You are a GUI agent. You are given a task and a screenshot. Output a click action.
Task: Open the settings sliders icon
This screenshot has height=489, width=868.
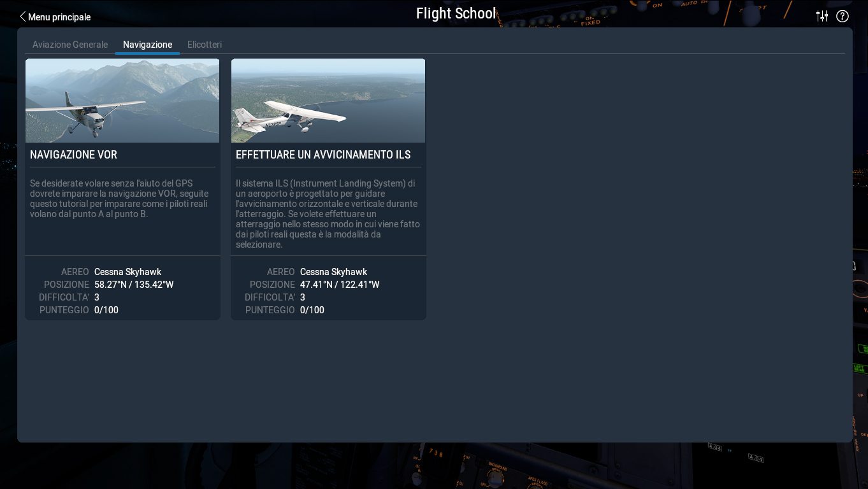pos(822,16)
